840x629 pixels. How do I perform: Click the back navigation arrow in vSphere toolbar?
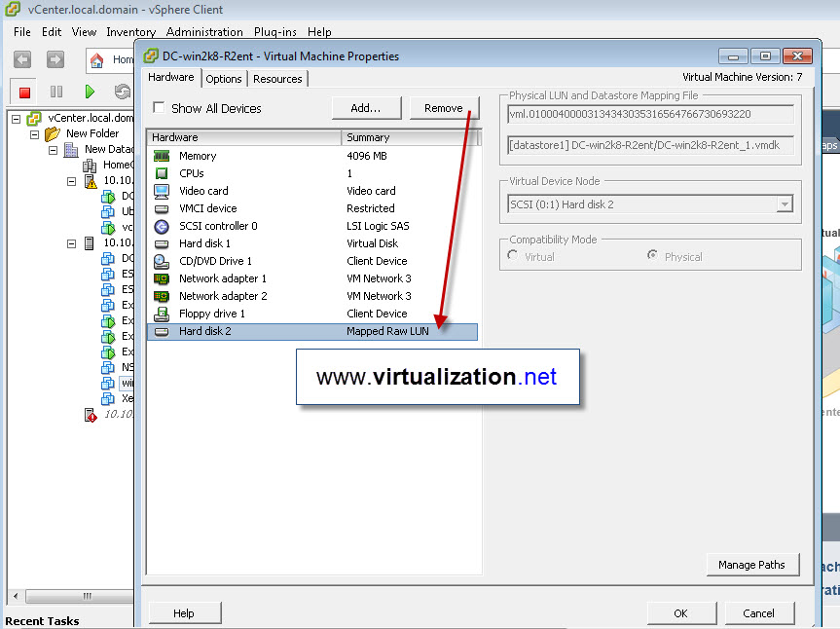pos(22,59)
